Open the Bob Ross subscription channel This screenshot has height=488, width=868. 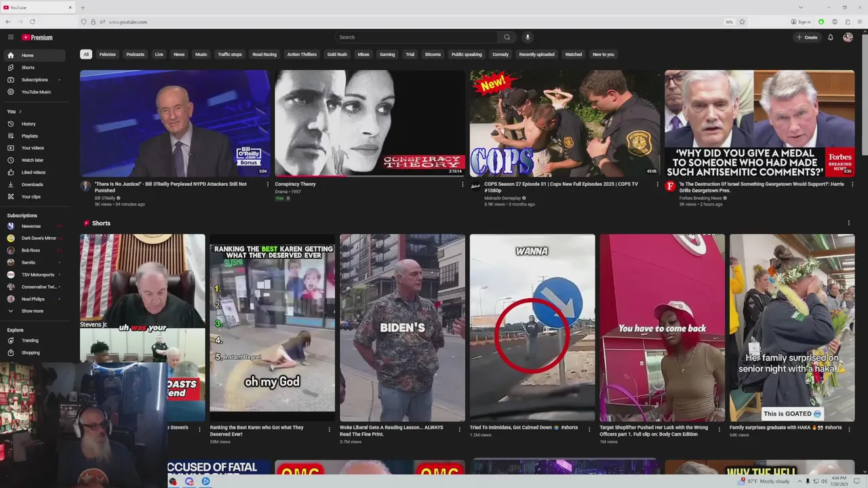[35, 250]
